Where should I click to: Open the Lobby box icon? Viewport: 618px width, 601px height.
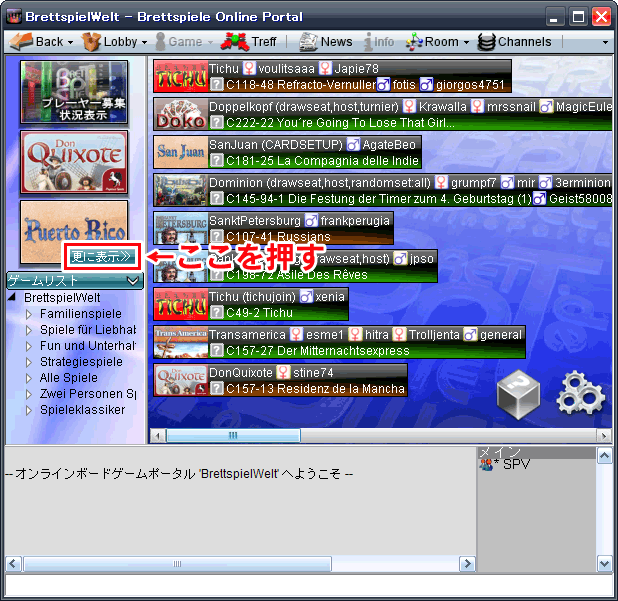click(91, 41)
